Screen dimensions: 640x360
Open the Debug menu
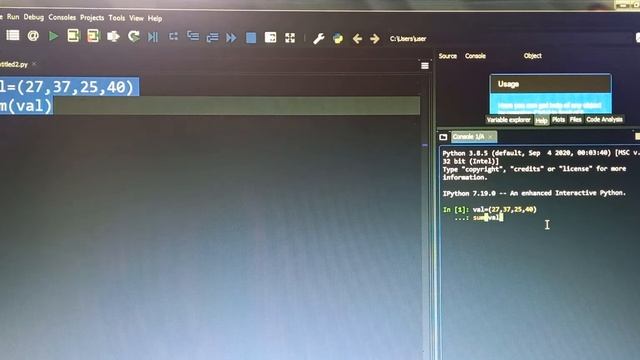coord(33,17)
